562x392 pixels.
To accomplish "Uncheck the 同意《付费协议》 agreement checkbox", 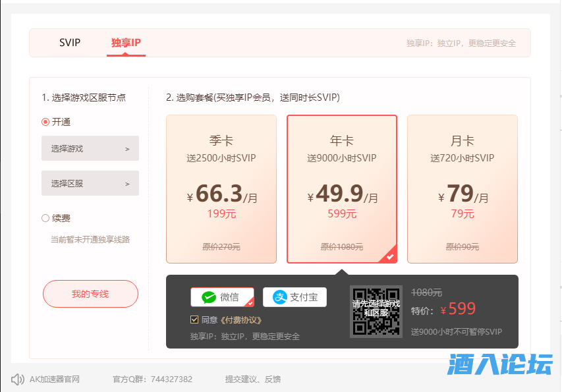I will (x=194, y=320).
